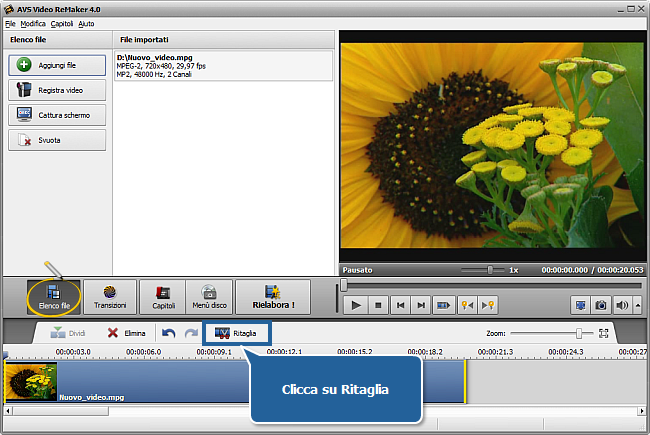Switch to Capitoli section

coord(163,298)
